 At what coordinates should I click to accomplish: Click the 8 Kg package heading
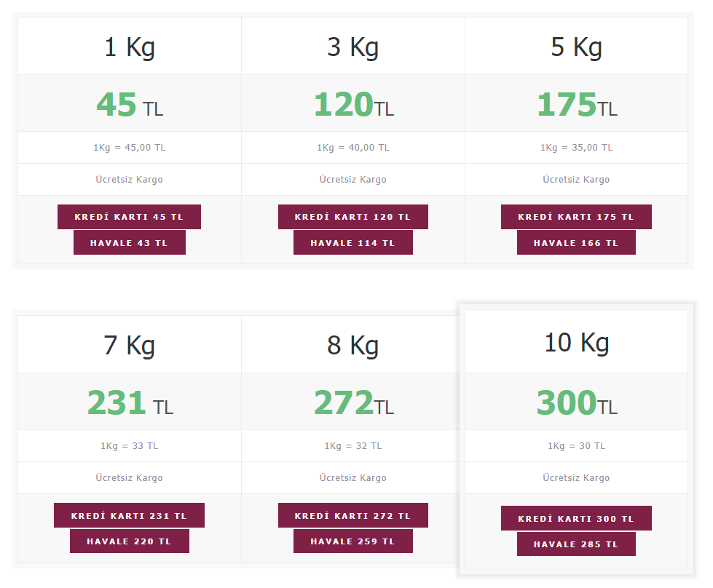[x=353, y=346]
